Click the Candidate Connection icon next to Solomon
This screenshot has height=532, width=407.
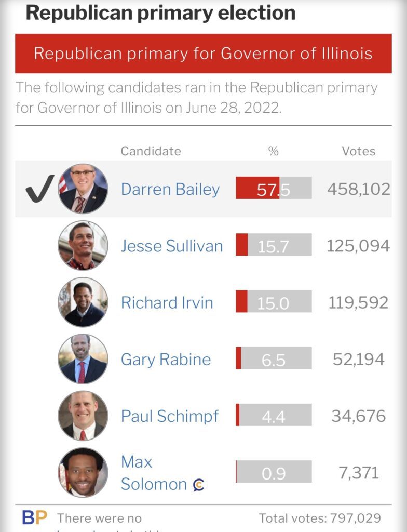[198, 485]
